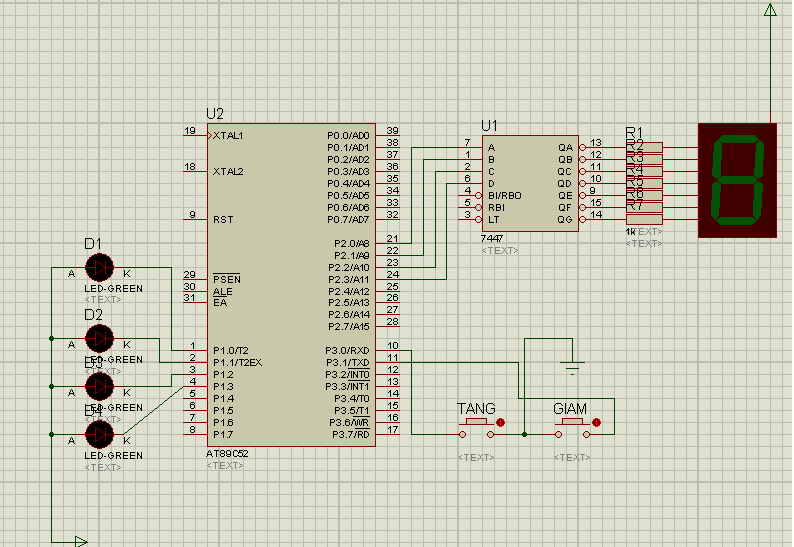Select the D2 green LED symbol

tap(99, 338)
